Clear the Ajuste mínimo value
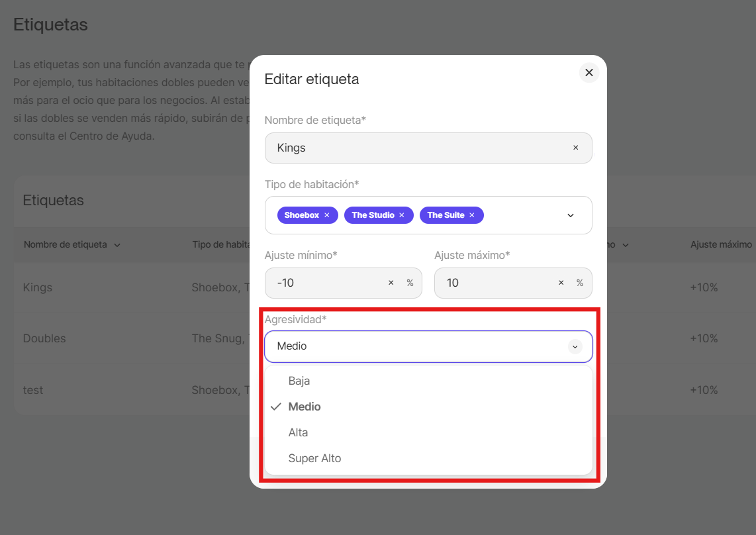 point(391,283)
